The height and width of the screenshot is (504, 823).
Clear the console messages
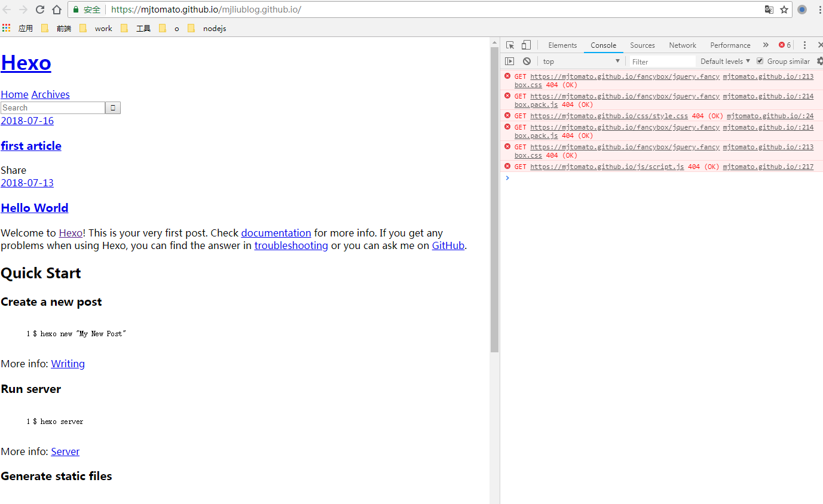click(x=526, y=61)
